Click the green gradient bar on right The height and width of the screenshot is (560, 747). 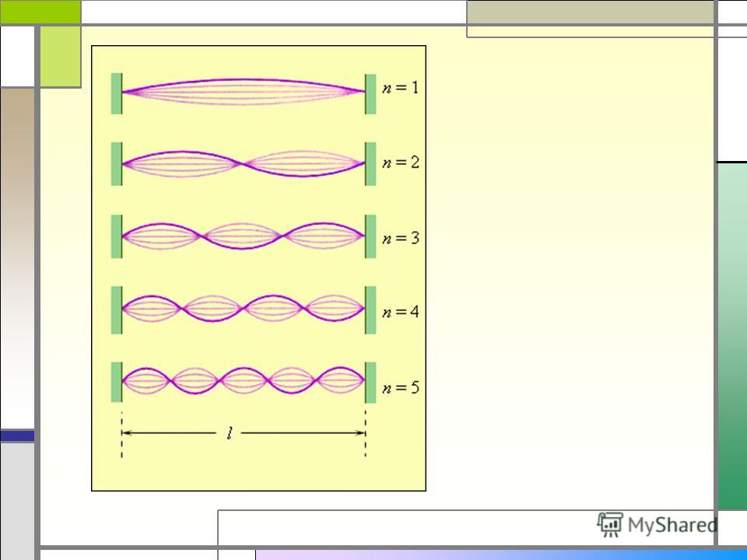click(x=732, y=336)
